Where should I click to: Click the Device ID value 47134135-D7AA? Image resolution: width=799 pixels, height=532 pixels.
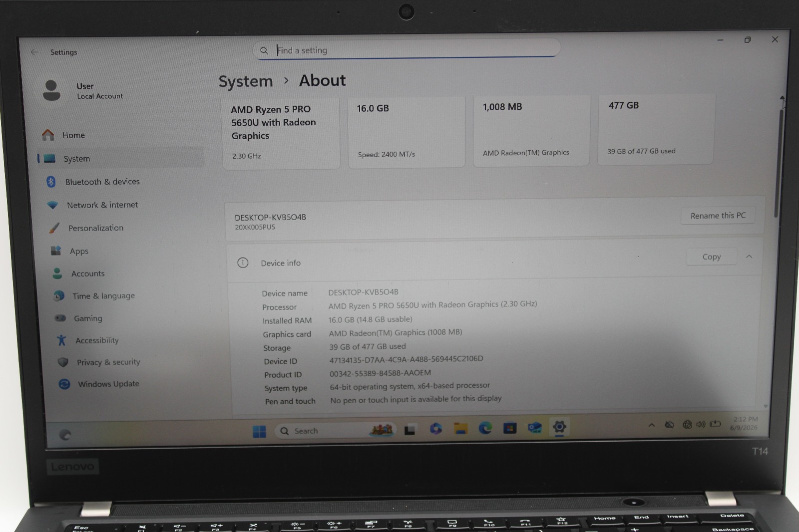click(406, 359)
